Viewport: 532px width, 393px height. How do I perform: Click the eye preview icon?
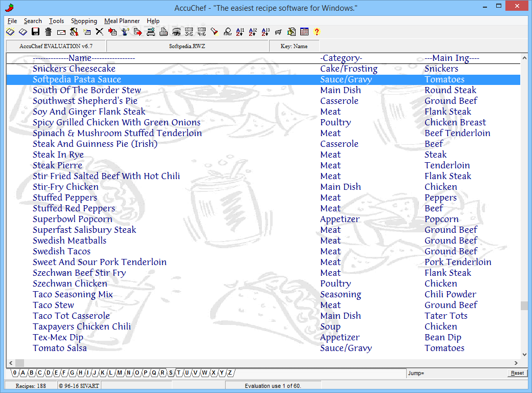(x=176, y=32)
